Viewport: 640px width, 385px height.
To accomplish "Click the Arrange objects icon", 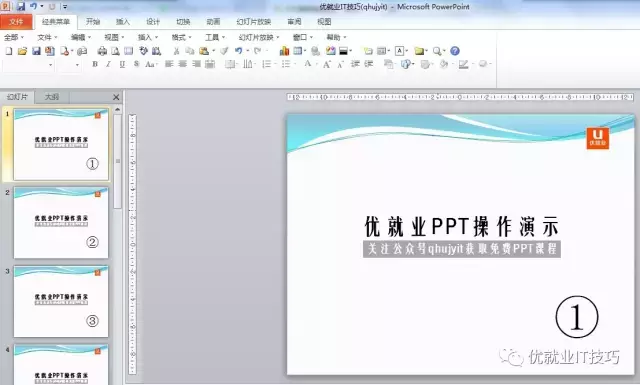I will pos(389,64).
